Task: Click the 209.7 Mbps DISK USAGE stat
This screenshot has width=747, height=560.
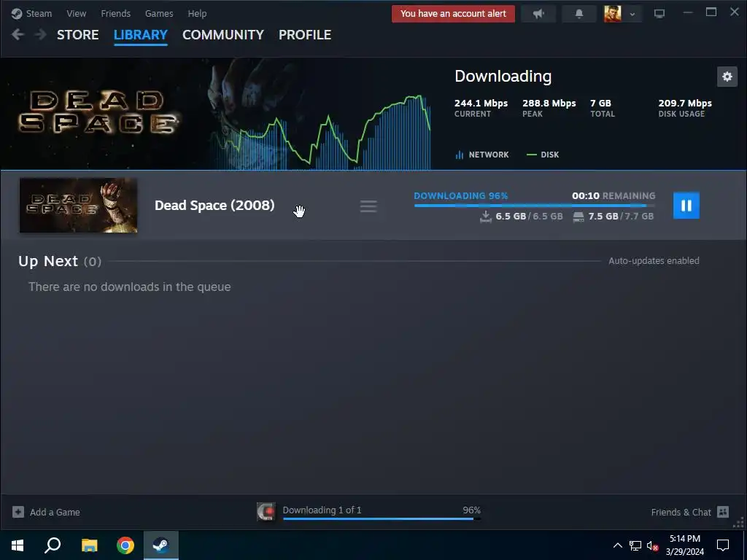Action: pos(685,108)
